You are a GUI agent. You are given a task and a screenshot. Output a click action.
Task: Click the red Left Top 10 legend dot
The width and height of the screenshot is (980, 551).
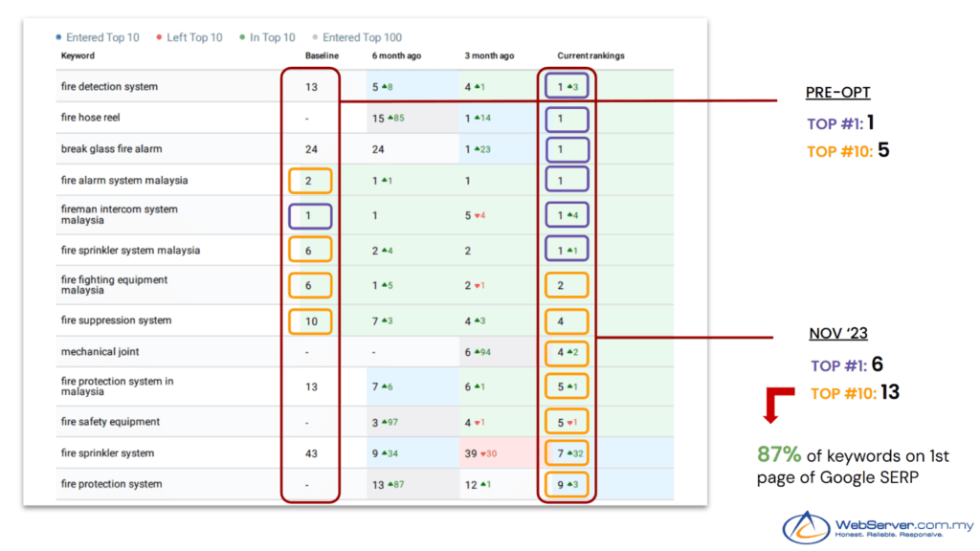click(x=159, y=38)
